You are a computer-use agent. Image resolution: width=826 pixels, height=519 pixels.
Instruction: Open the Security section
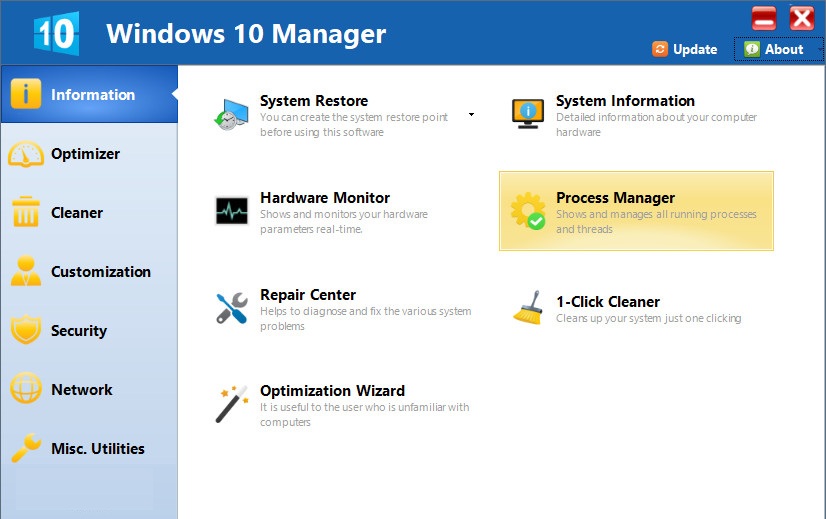click(x=90, y=330)
